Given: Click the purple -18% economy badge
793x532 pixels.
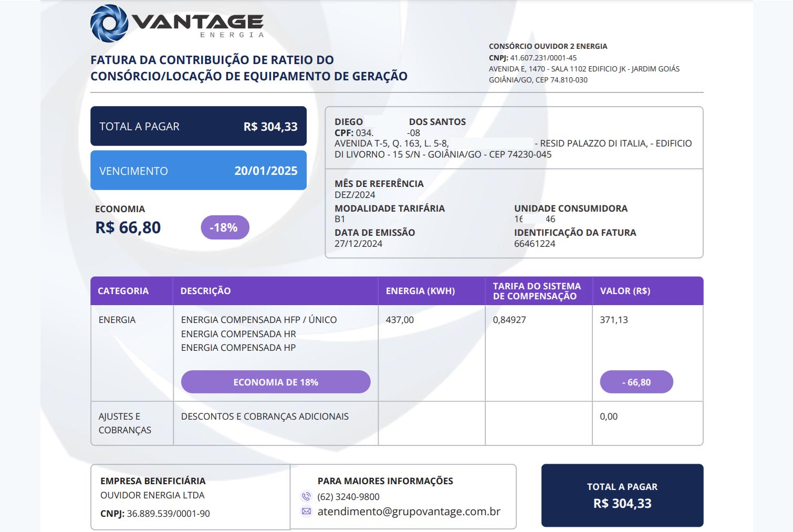Looking at the screenshot, I should 224,227.
